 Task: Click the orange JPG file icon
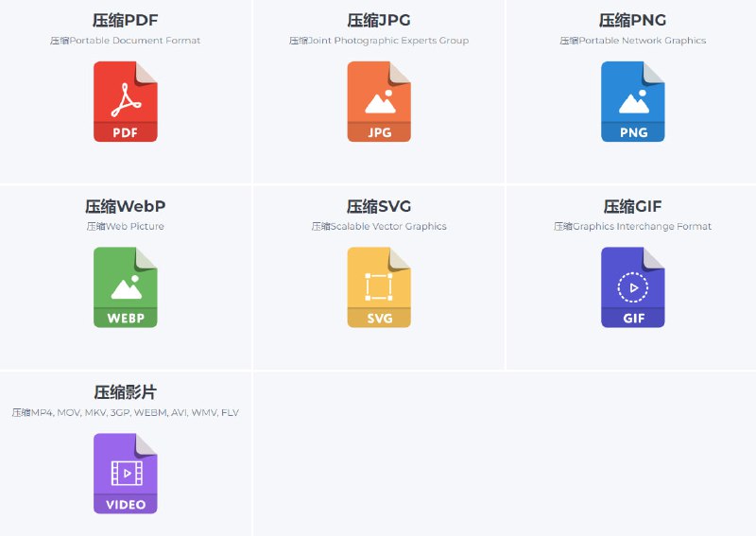point(379,102)
